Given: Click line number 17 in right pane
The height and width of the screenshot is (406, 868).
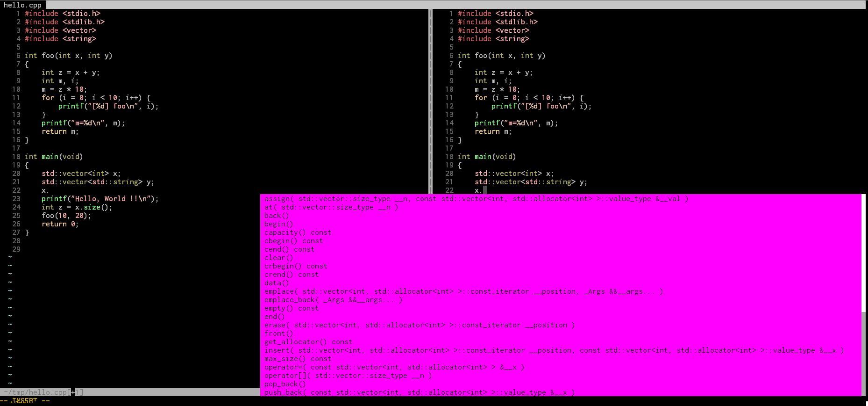Looking at the screenshot, I should [x=449, y=148].
